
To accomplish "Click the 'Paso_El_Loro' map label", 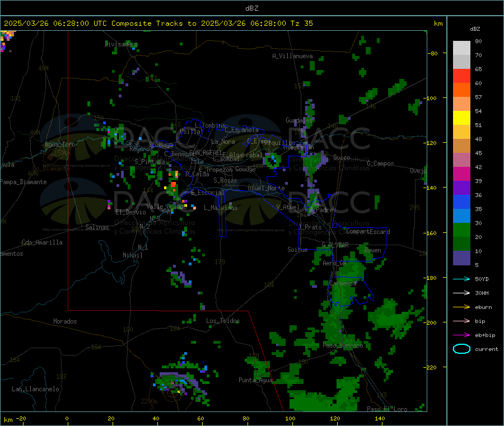I will tap(387, 409).
